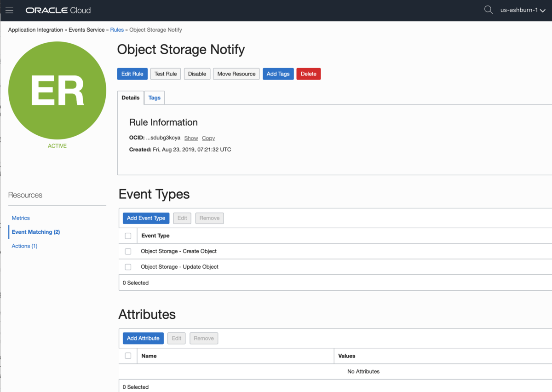Click the Move Resource button
552x392 pixels.
click(x=236, y=74)
